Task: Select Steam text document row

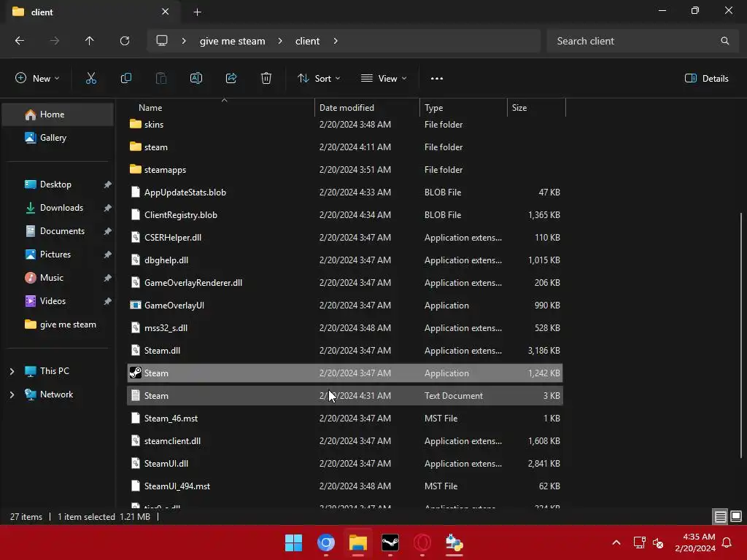Action: (345, 396)
